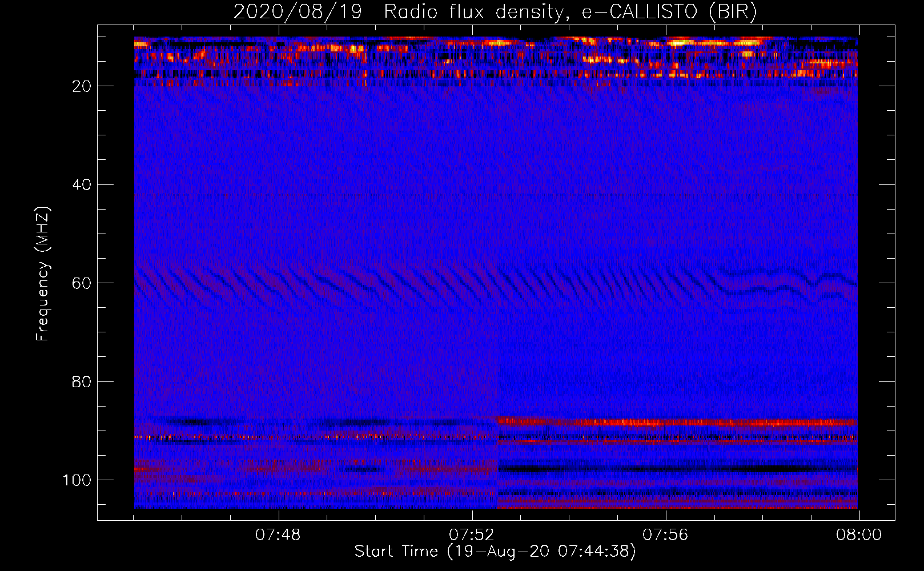Click the "40" frequency tick label
The height and width of the screenshot is (571, 924).
coord(82,185)
